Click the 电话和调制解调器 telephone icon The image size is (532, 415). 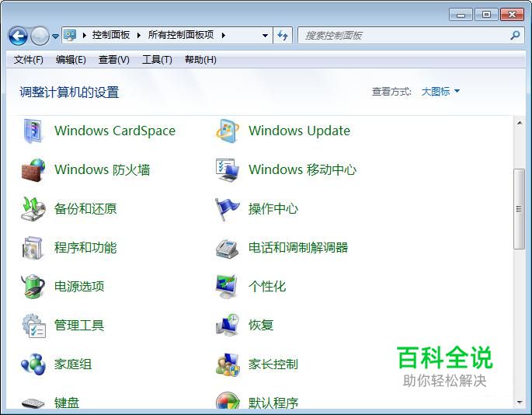pyautogui.click(x=228, y=248)
